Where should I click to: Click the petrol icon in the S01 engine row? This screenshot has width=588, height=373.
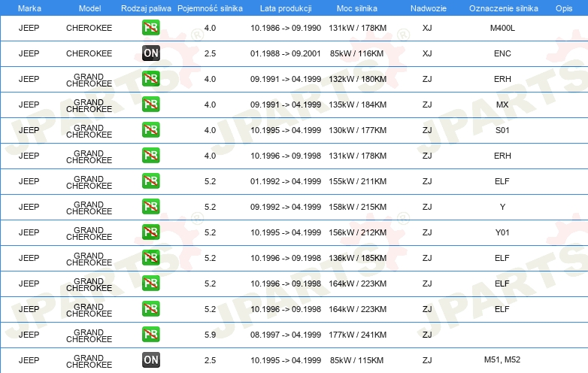click(x=150, y=130)
